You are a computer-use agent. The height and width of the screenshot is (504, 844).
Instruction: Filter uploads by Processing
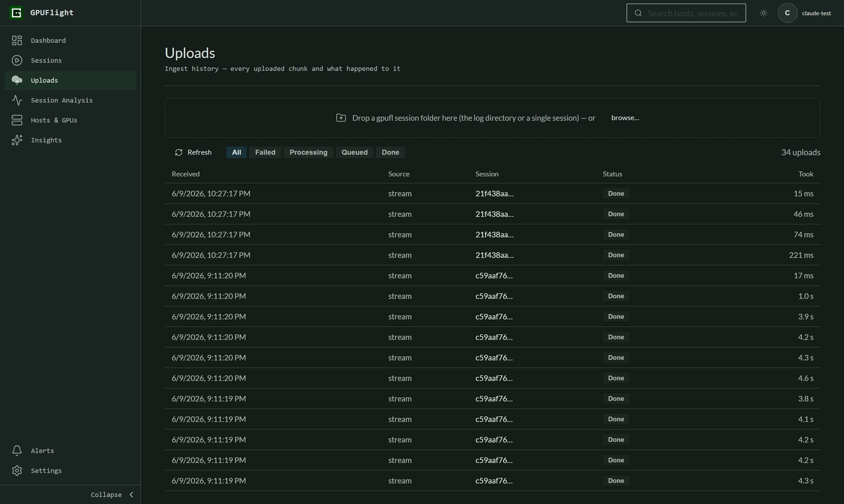308,152
